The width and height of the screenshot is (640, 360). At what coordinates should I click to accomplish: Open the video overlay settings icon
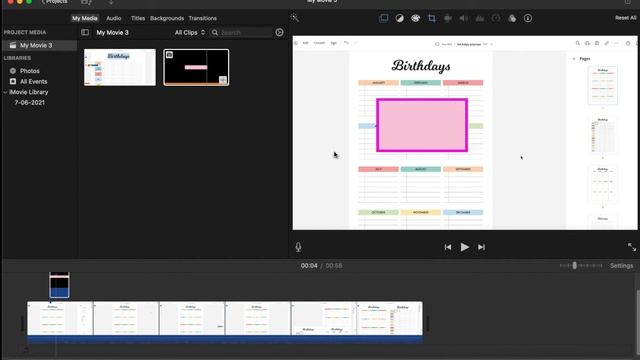384,18
